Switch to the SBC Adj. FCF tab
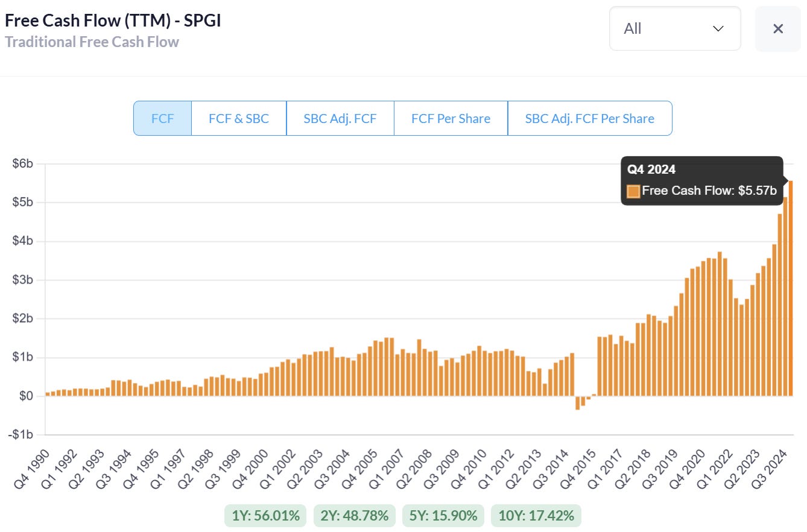The height and width of the screenshot is (532, 807). (x=340, y=118)
